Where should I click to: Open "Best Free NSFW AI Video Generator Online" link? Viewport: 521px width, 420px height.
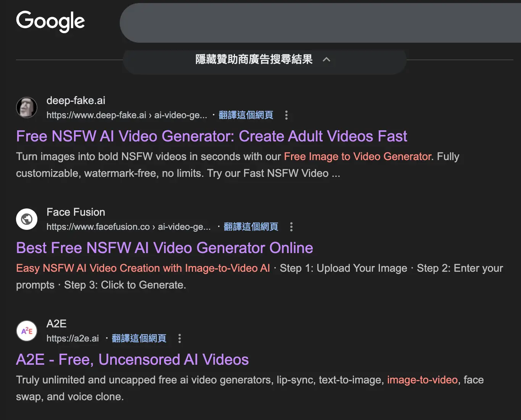point(164,248)
